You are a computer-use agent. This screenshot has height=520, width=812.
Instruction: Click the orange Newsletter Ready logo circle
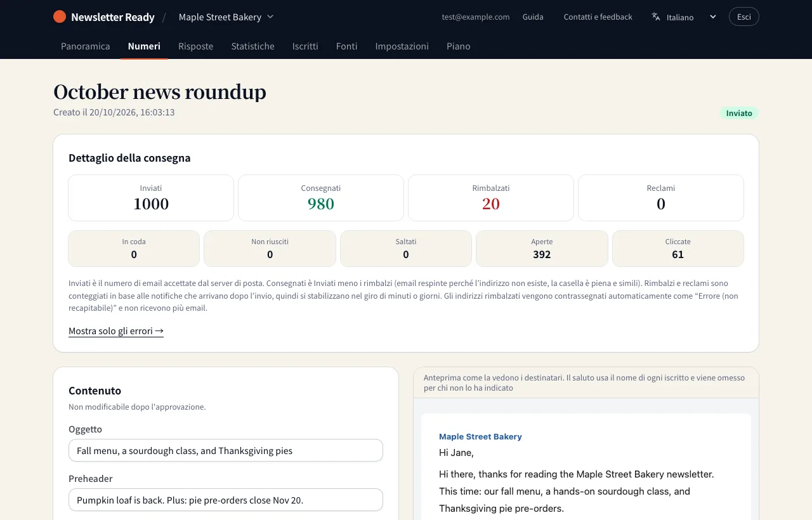pos(60,17)
